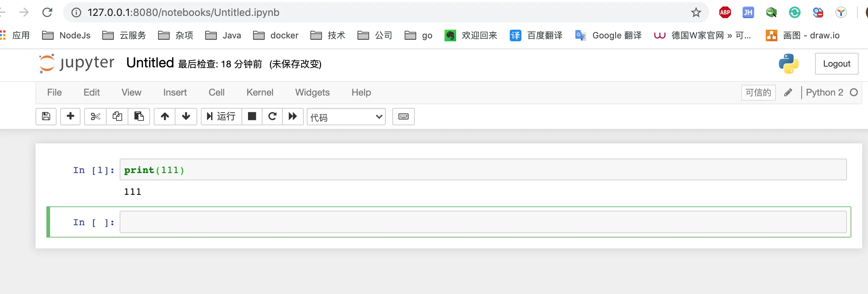Click the 111 output text
The image size is (868, 294).
click(133, 192)
